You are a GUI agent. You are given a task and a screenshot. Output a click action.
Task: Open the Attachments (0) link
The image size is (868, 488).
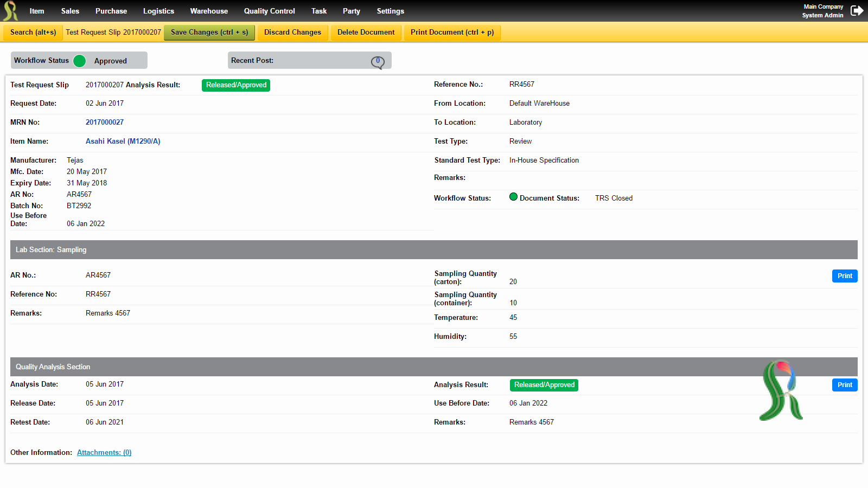[x=104, y=453]
